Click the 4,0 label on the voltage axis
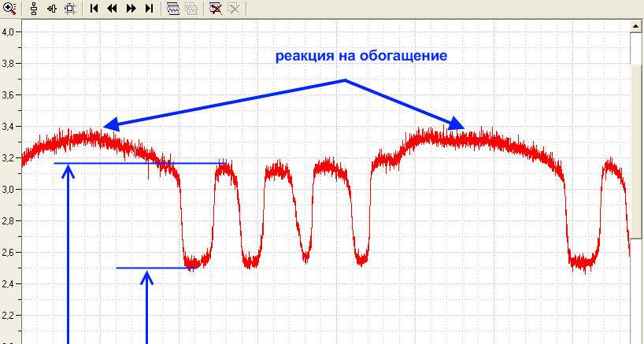The width and height of the screenshot is (644, 344). point(9,32)
